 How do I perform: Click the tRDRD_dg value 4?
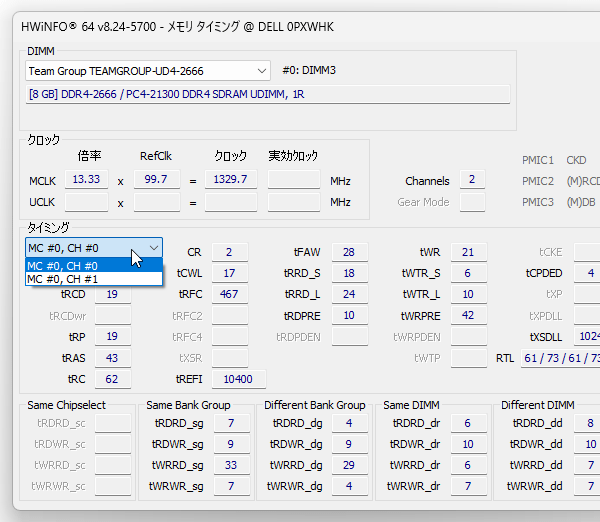click(350, 423)
